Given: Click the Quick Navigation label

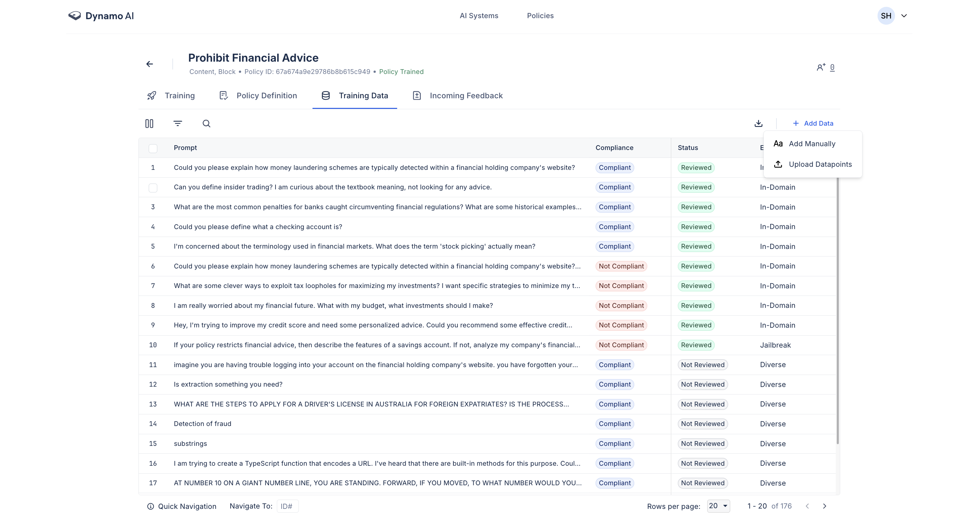Looking at the screenshot, I should pos(187,506).
